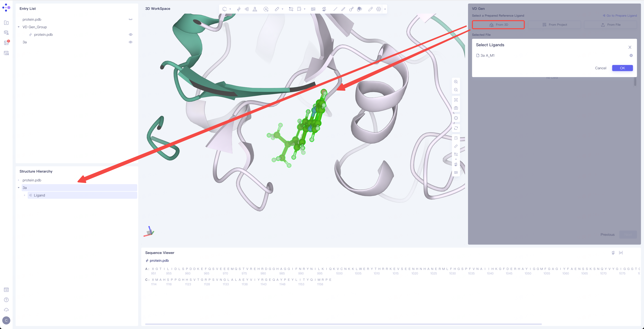Zoom in using the magnifier plus icon
The height and width of the screenshot is (329, 644).
456,82
